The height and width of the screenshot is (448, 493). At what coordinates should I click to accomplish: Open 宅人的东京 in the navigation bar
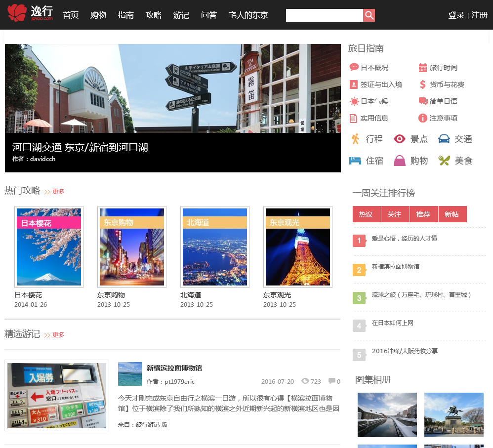tap(248, 15)
